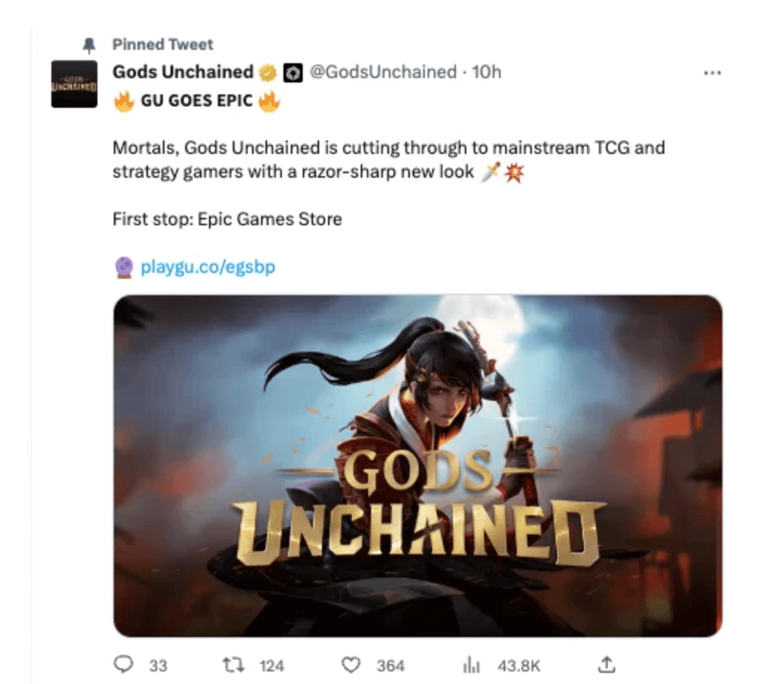784x684 pixels.
Task: Open the playgu.co/egsbp link
Action: tap(208, 267)
